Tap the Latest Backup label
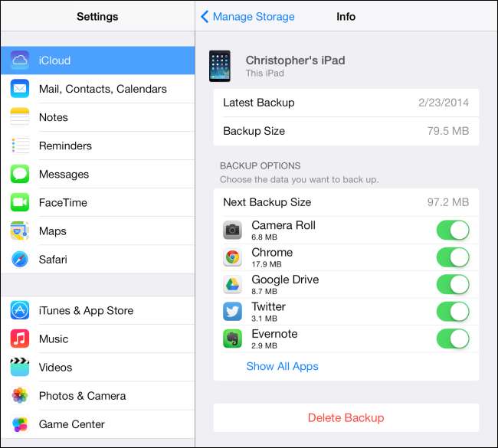Image resolution: width=498 pixels, height=448 pixels. (x=258, y=103)
